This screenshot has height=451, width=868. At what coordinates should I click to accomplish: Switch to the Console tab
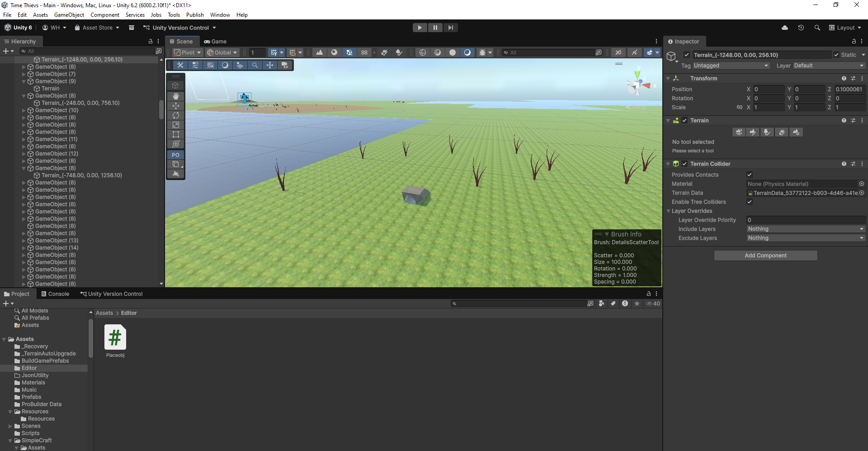pos(55,294)
